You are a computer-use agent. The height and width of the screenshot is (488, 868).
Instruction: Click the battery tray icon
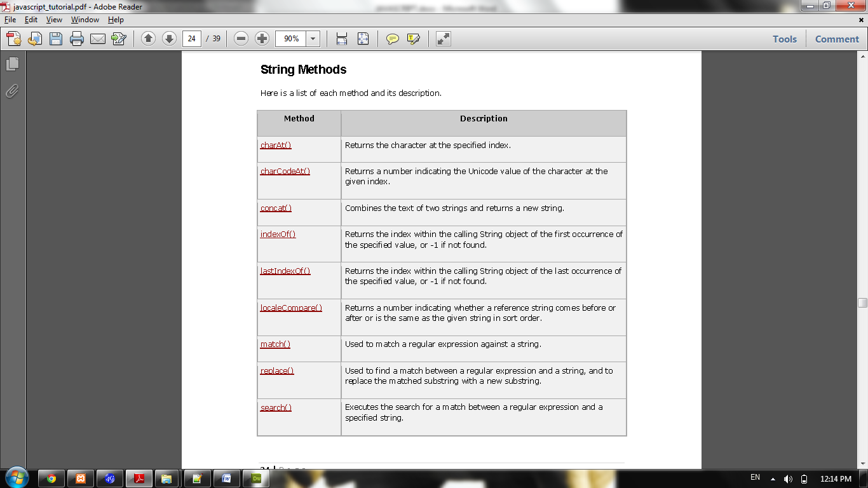(x=804, y=478)
